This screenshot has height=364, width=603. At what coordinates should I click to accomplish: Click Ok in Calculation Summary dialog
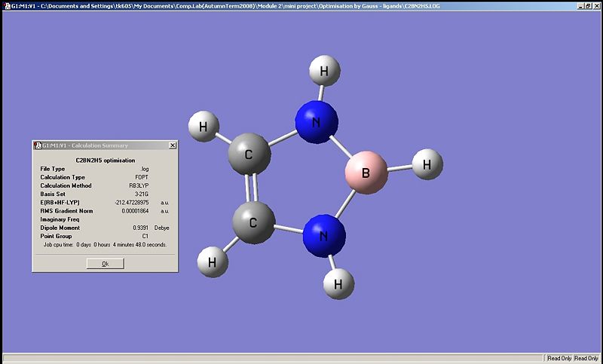click(x=105, y=264)
